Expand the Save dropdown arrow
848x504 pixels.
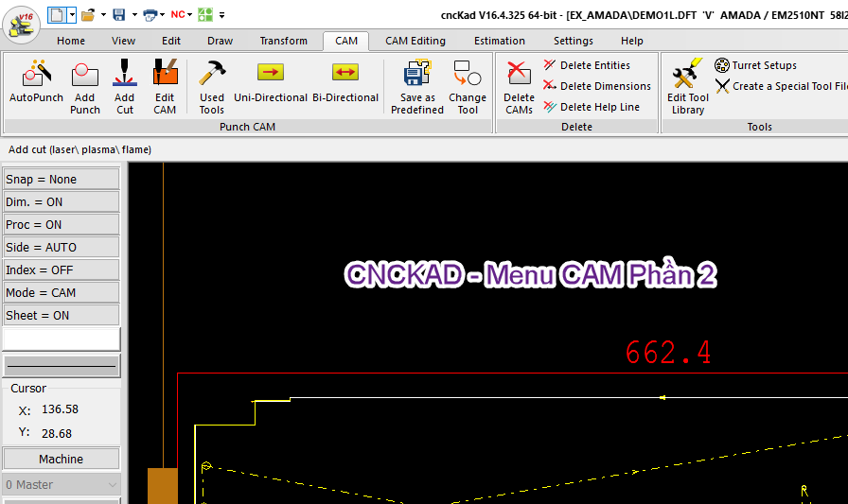(x=134, y=14)
